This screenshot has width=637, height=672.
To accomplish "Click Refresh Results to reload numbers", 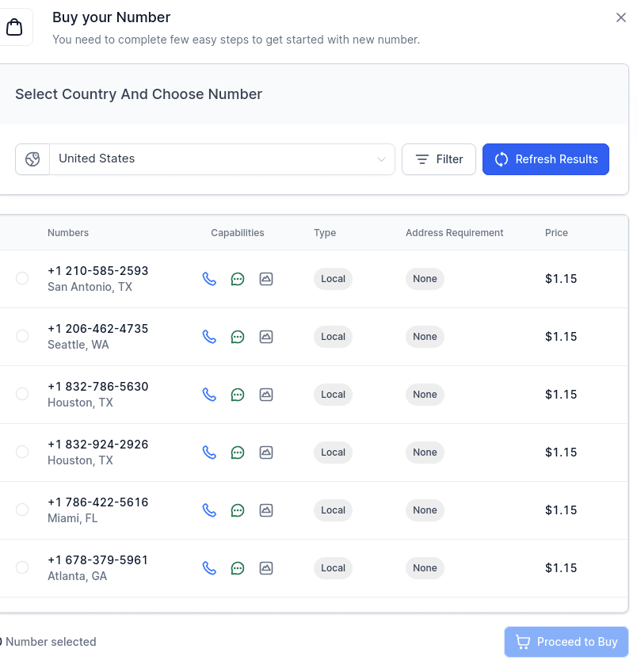I will click(546, 159).
